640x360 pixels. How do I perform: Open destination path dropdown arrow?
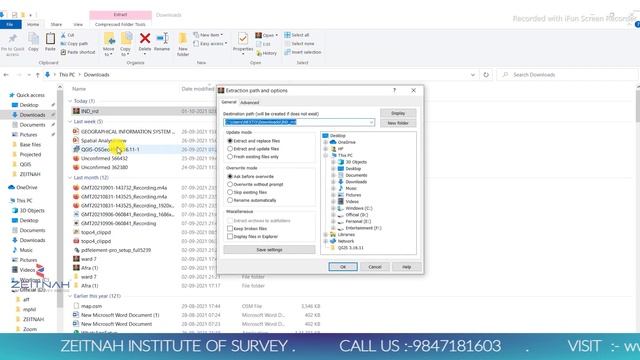(371, 122)
